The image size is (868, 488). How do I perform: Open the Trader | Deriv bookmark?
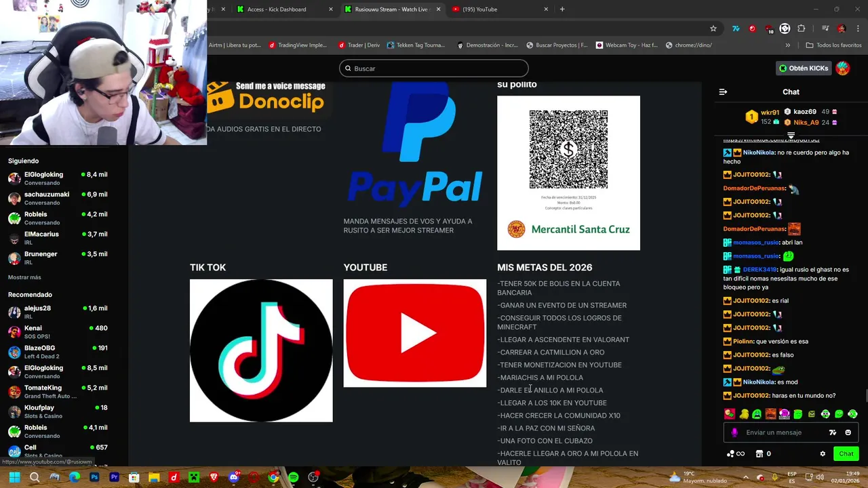coord(359,45)
